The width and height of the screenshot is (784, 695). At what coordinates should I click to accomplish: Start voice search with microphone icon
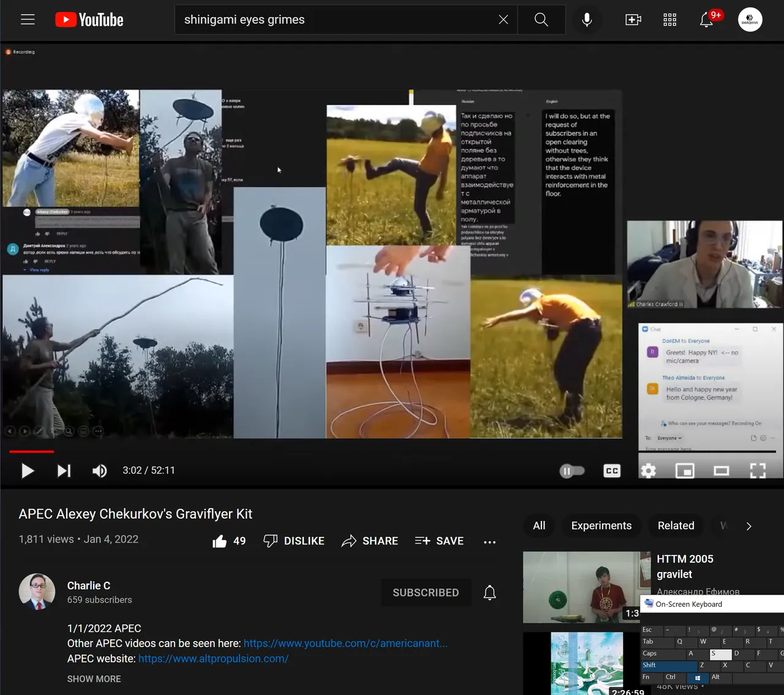pyautogui.click(x=587, y=20)
